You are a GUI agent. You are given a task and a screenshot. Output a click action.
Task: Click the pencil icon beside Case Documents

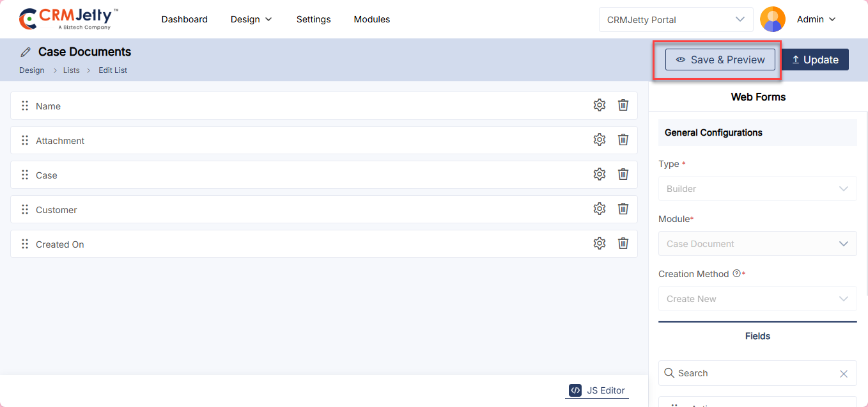26,52
